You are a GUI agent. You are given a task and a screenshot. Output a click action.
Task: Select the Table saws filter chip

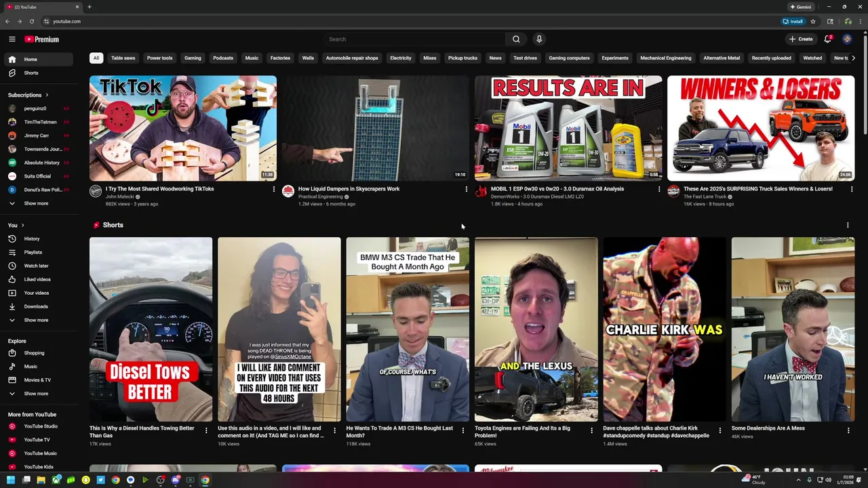[123, 58]
